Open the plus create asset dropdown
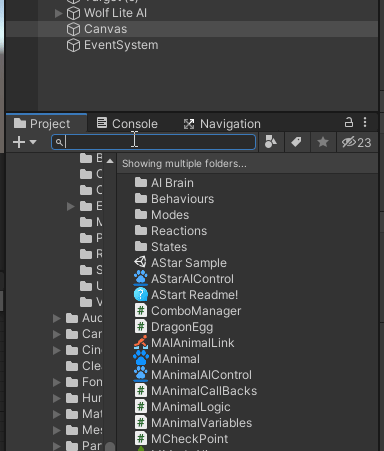The image size is (384, 451). tap(25, 142)
